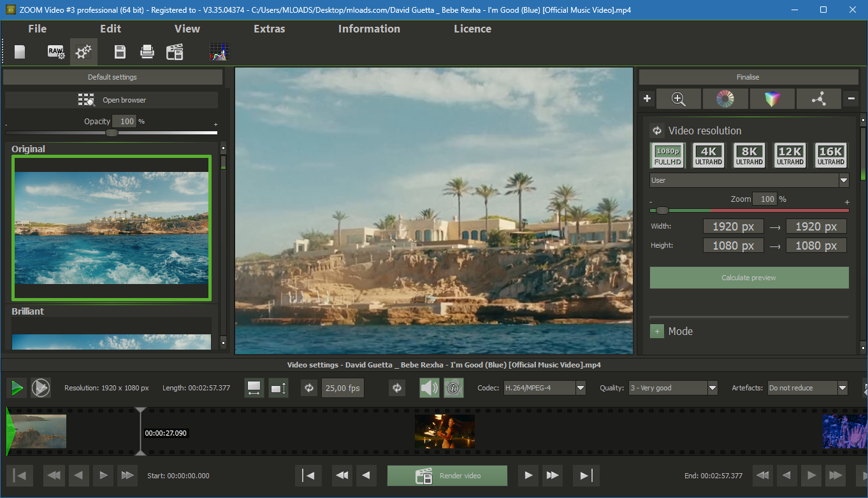Open the View menu
This screenshot has height=498, width=868.
tap(187, 29)
